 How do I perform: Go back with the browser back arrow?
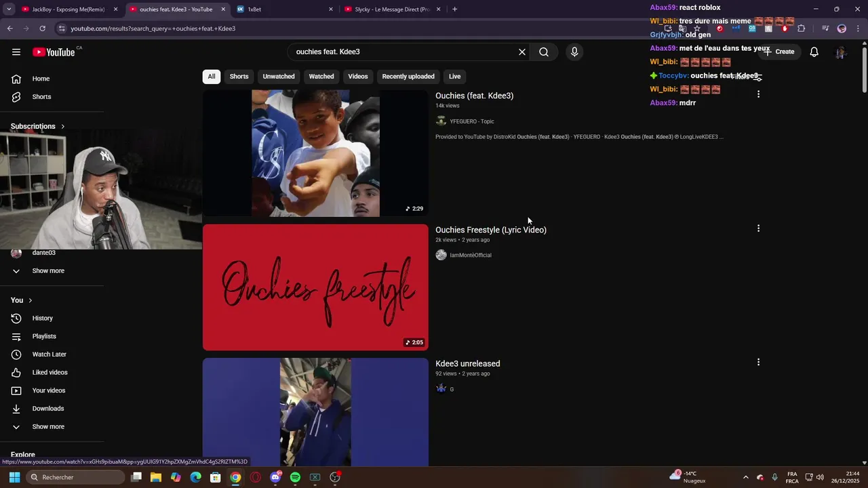9,28
